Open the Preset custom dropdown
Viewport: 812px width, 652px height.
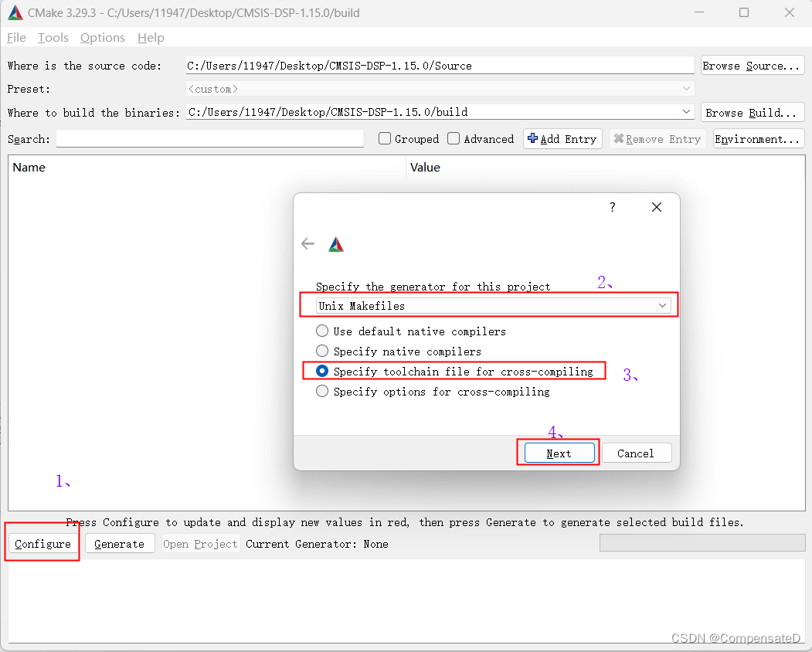(x=686, y=89)
